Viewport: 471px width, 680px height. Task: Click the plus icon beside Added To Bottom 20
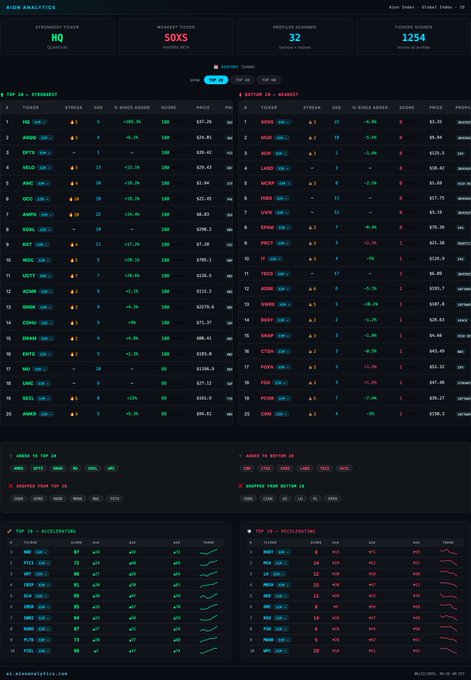(240, 456)
